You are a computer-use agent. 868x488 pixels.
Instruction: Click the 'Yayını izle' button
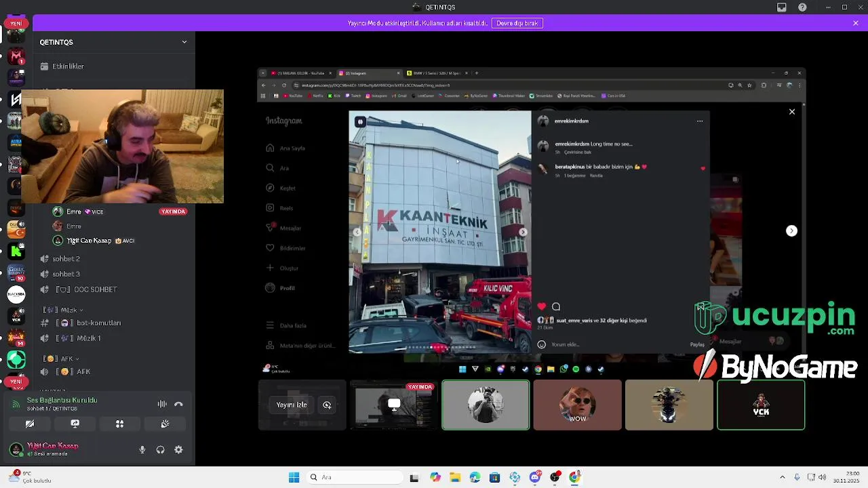point(292,405)
